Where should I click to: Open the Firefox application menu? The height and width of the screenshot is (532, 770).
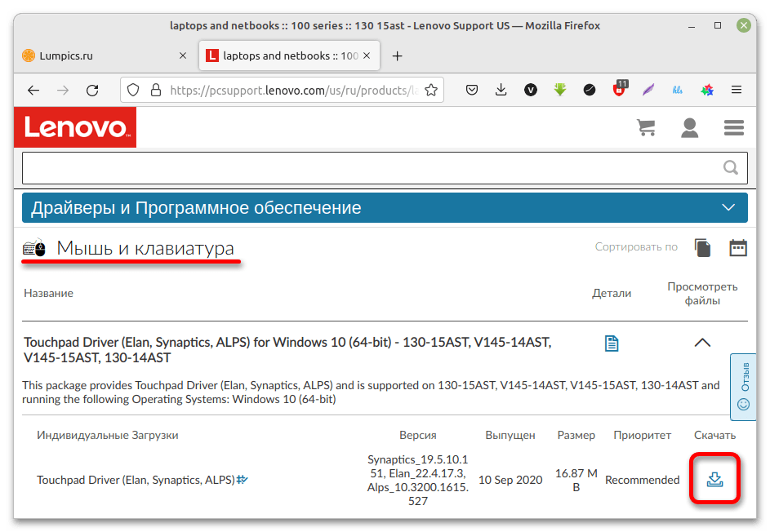[x=737, y=90]
